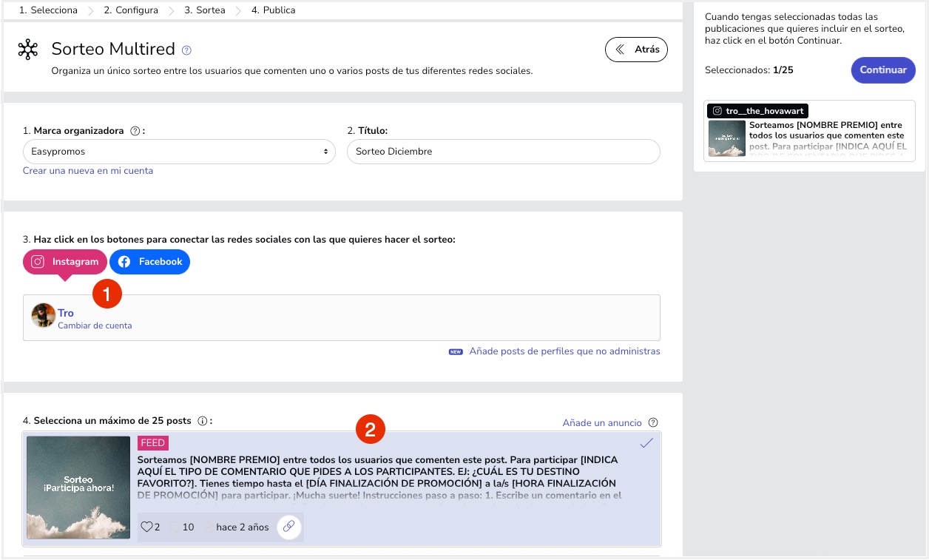Screen dimensions: 929x560
Task: Click selected post thumbnail in right sidebar
Action: 726,138
